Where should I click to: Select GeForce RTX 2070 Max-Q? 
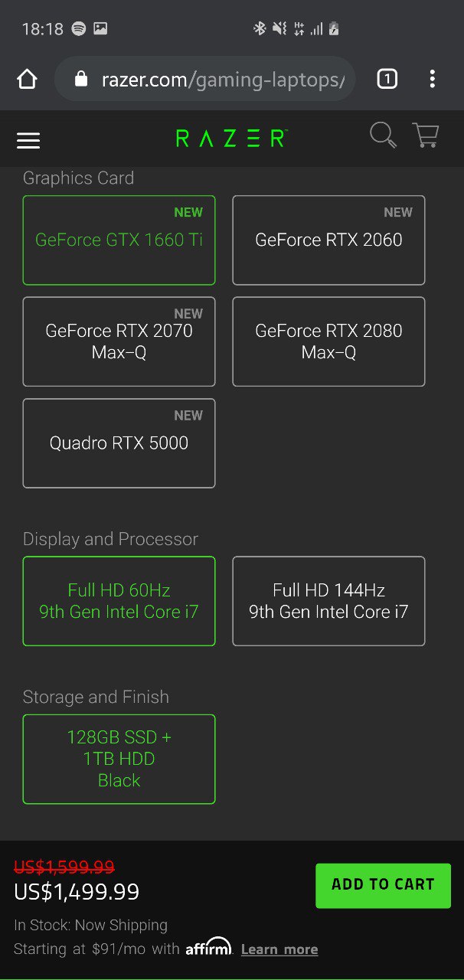click(x=119, y=341)
